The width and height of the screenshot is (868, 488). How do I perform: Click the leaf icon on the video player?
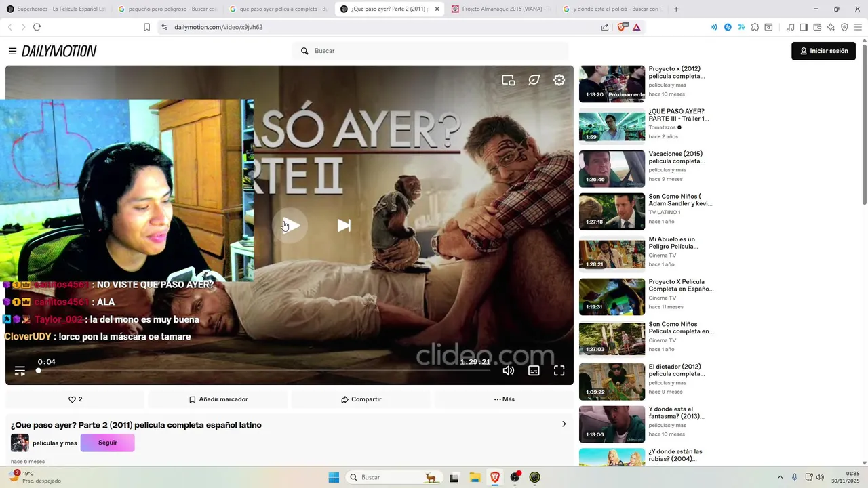coord(534,80)
